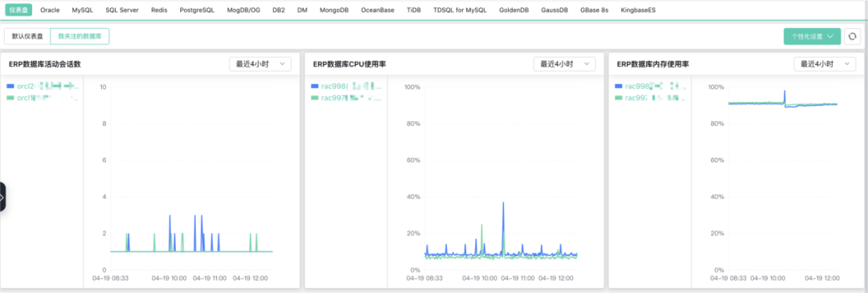Select the DB2 tab
This screenshot has height=293, width=868.
(279, 10)
